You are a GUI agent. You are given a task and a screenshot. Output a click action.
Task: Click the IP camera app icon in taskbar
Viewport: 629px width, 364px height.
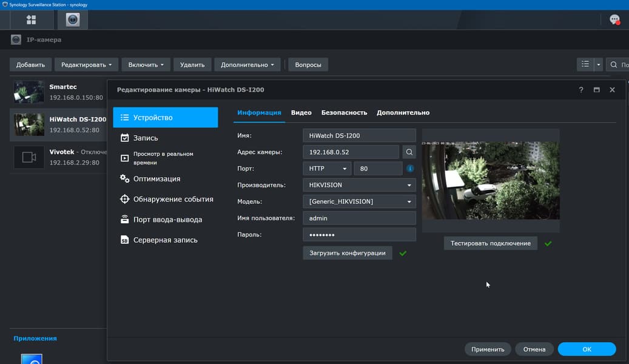tap(73, 20)
